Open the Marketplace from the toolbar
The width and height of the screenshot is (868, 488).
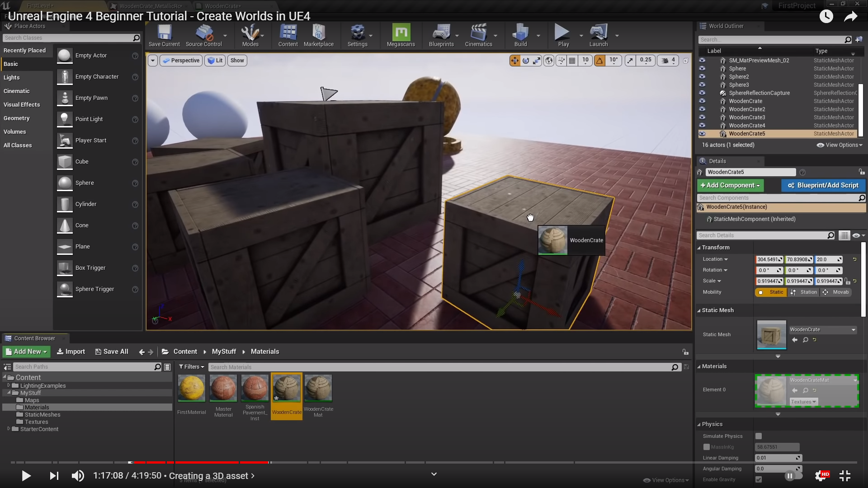[318, 33]
